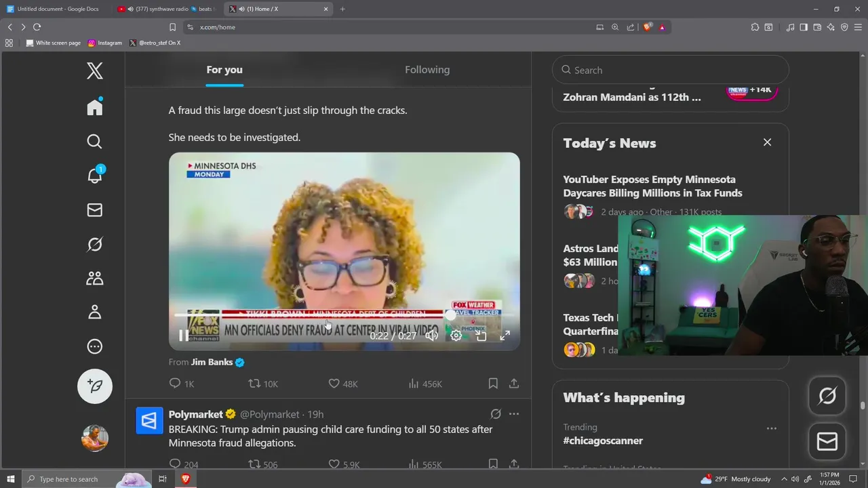
Task: Open the X logo home link
Action: [x=95, y=70]
